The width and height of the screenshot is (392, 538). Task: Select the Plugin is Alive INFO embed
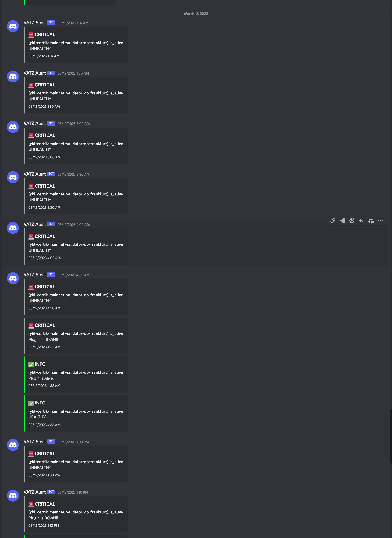point(76,375)
